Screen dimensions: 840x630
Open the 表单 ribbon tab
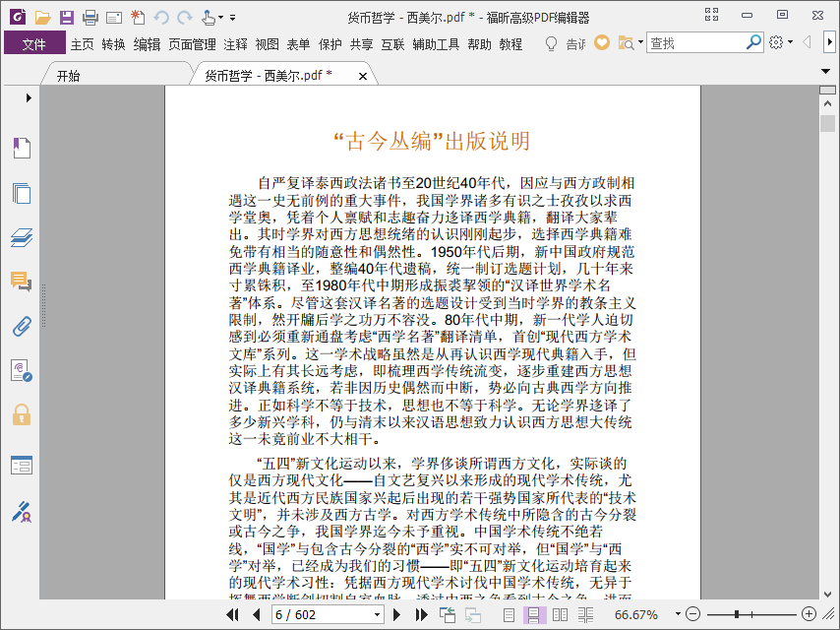pyautogui.click(x=298, y=44)
